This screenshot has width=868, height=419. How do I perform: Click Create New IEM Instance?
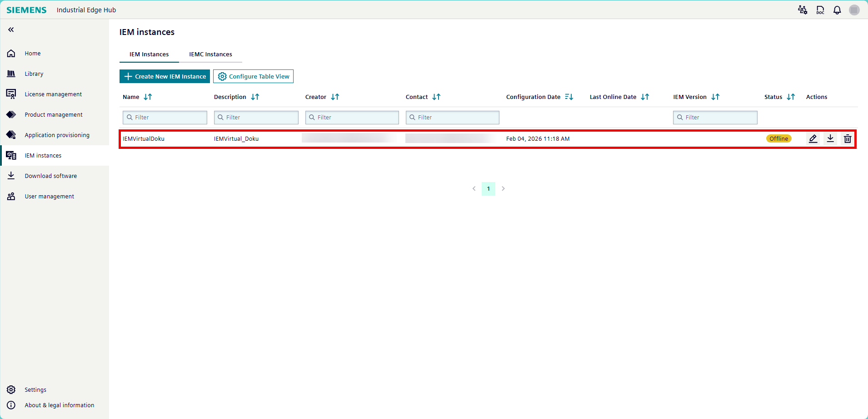click(x=165, y=76)
